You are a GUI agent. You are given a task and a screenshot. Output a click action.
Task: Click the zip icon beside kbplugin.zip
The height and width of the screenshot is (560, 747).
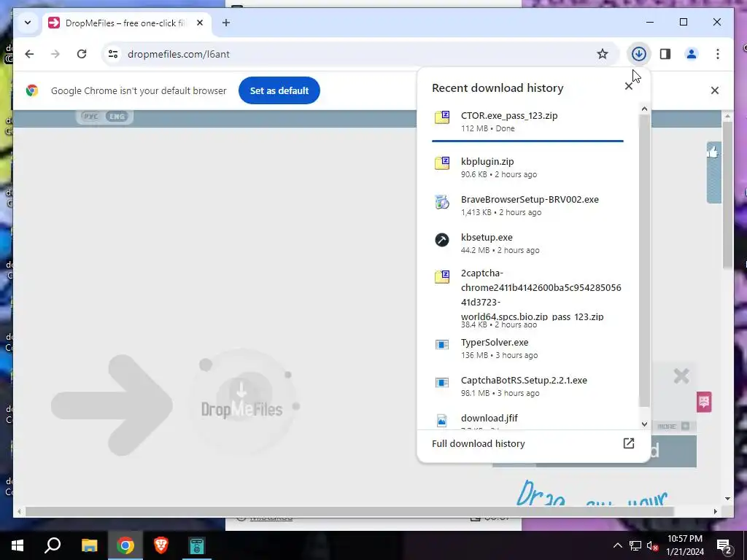click(441, 163)
